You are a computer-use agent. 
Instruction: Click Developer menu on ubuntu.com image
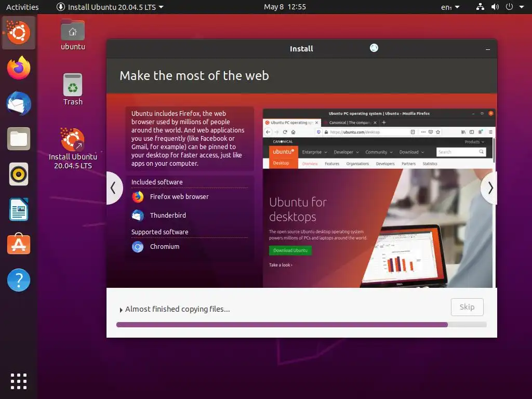(x=346, y=152)
